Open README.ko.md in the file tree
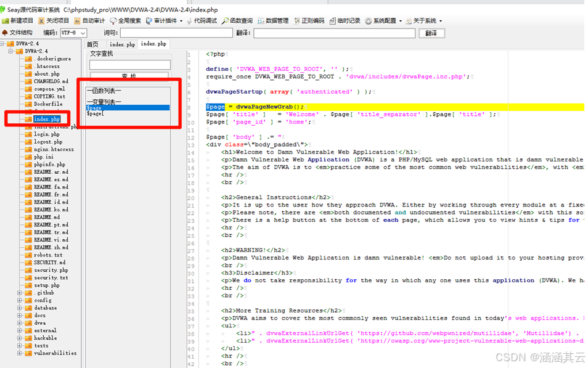Viewport: 588px width, 368px height. (x=51, y=210)
